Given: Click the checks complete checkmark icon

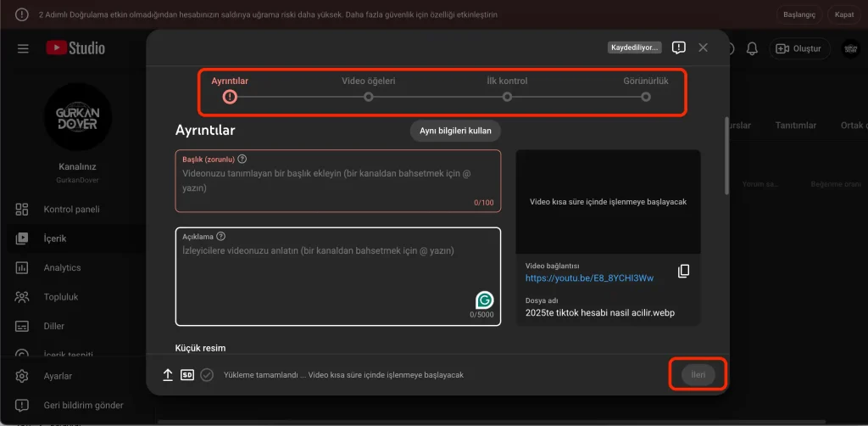Looking at the screenshot, I should tap(207, 375).
